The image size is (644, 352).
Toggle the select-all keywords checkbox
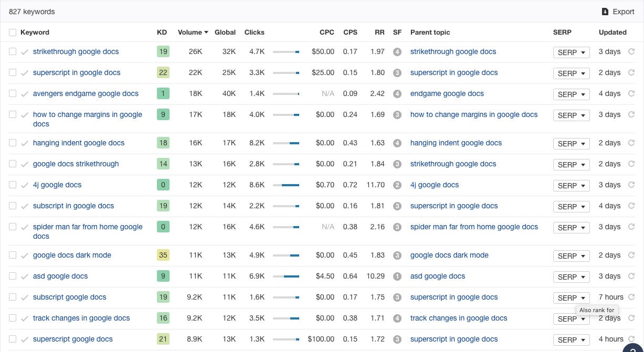[13, 33]
